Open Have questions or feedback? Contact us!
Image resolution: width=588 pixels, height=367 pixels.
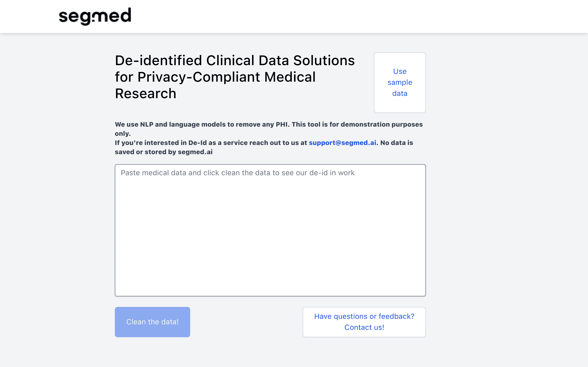pyautogui.click(x=364, y=322)
